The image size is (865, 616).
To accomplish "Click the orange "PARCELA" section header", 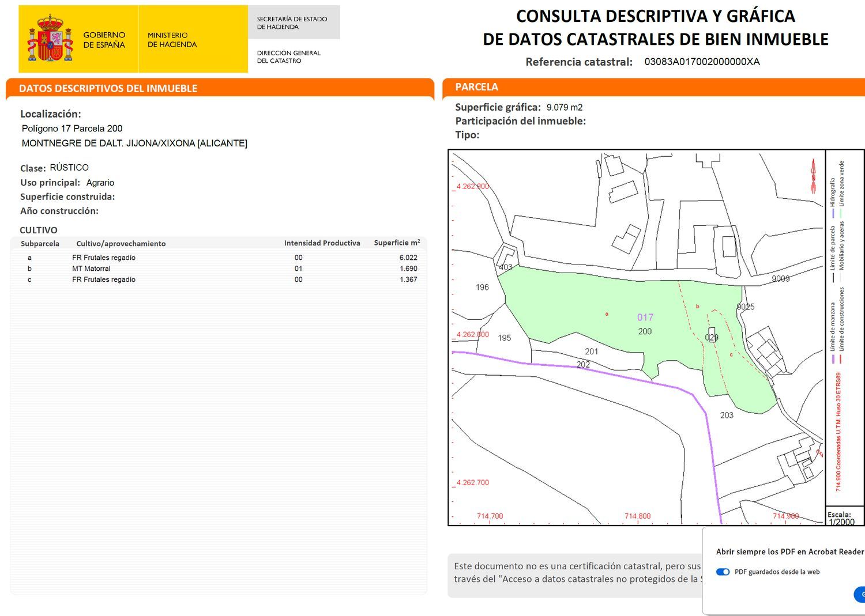I will 476,87.
